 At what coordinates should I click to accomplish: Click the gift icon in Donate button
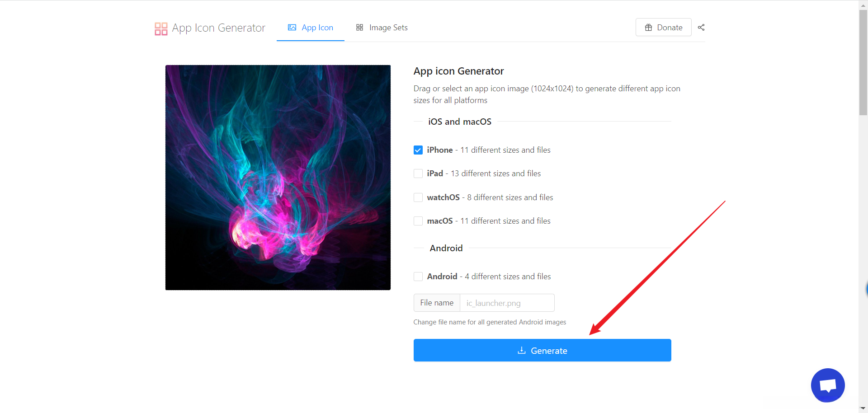coord(648,28)
